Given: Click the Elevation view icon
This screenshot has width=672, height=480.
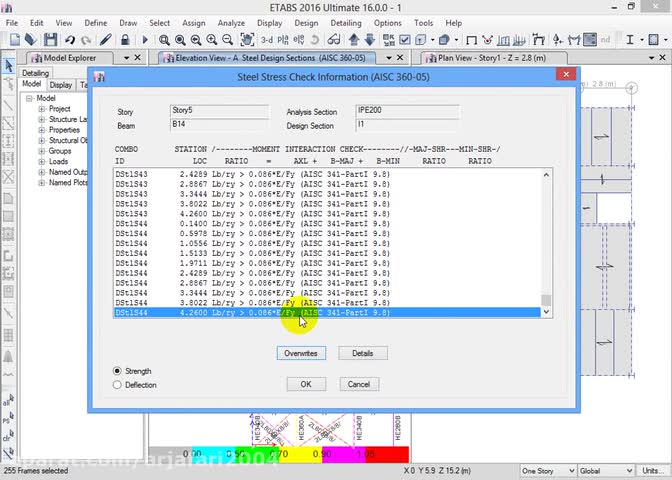Looking at the screenshot, I should (299, 40).
